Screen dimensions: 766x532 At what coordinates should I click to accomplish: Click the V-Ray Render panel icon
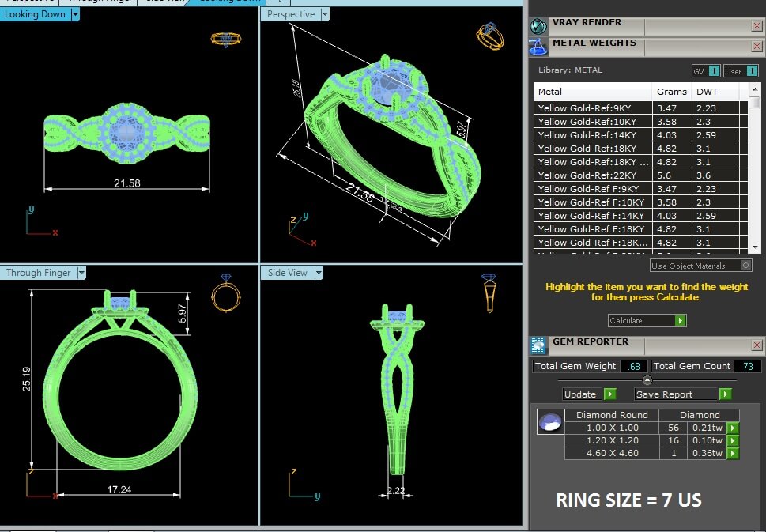point(538,26)
